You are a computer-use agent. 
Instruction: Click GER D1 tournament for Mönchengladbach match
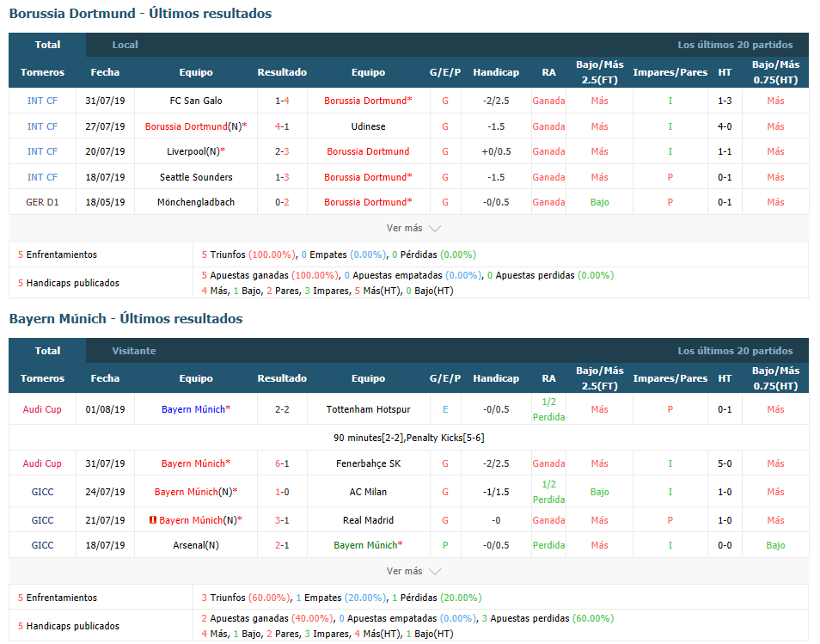[42, 202]
